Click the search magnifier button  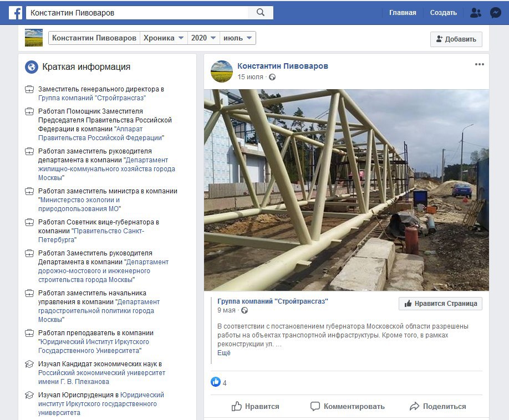(261, 13)
